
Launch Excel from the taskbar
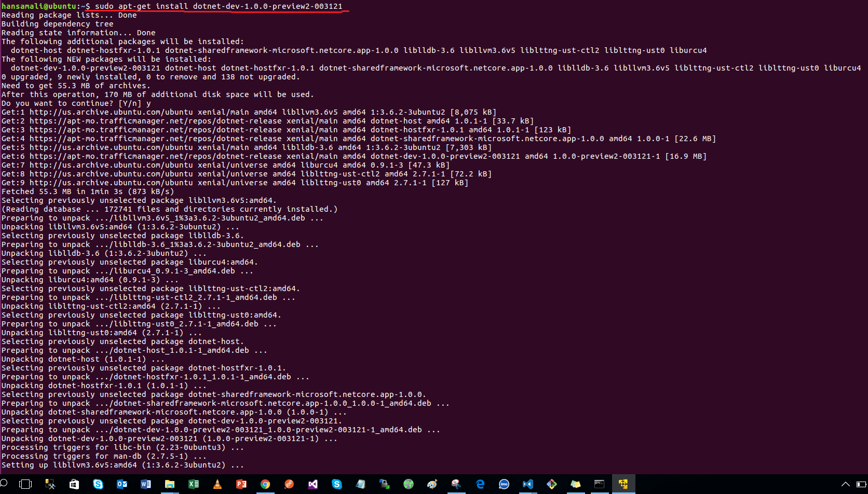(194, 484)
